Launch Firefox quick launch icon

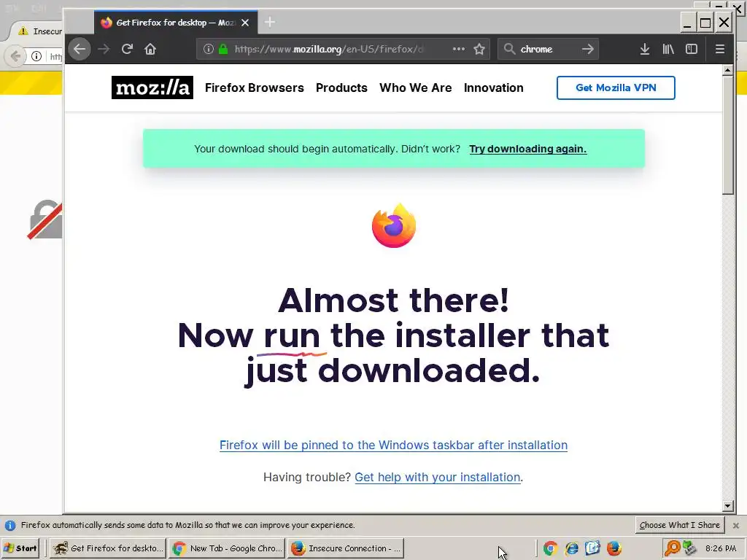coord(614,548)
